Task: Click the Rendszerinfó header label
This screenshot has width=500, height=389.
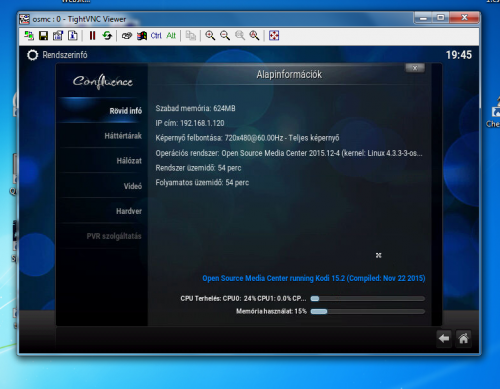Action: point(65,55)
